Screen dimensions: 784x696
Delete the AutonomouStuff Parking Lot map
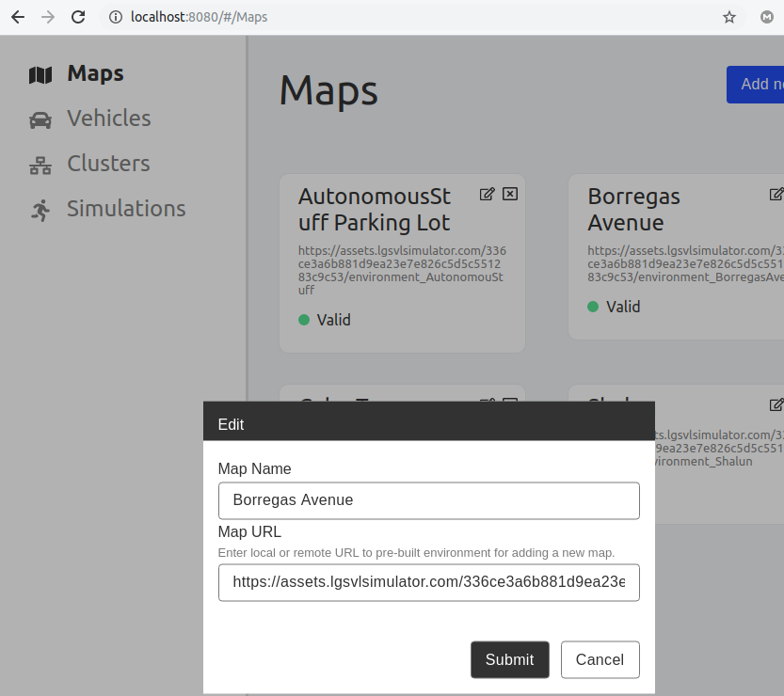[510, 194]
